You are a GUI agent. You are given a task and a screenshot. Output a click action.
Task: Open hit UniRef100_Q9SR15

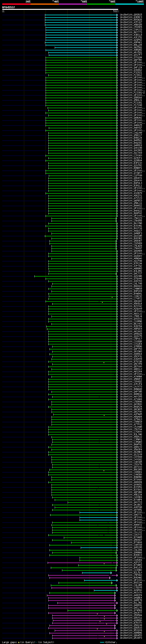pyautogui.click(x=131, y=15)
